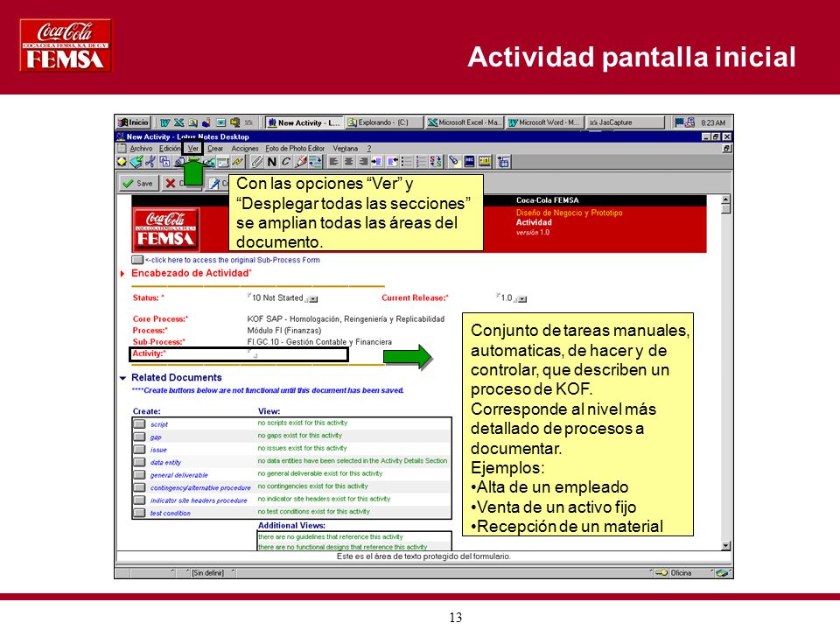Open the [Sin definir] style selector in status bar
This screenshot has height=630, width=840.
click(x=208, y=572)
